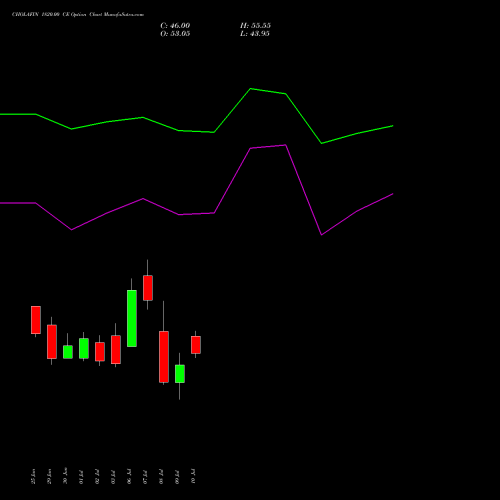This screenshot has width=500, height=500.
Task: Click the red candle above 07 Jul
Action: tap(148, 288)
